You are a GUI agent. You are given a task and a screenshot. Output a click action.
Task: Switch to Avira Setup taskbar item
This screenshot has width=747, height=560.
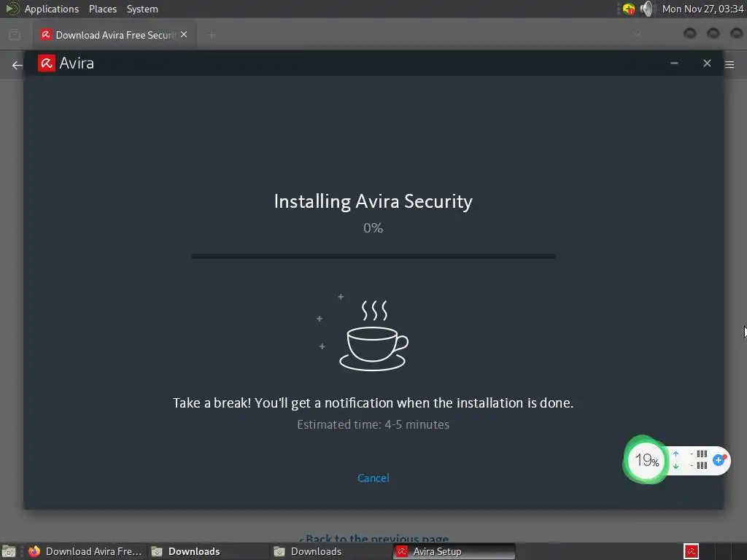[x=454, y=551]
